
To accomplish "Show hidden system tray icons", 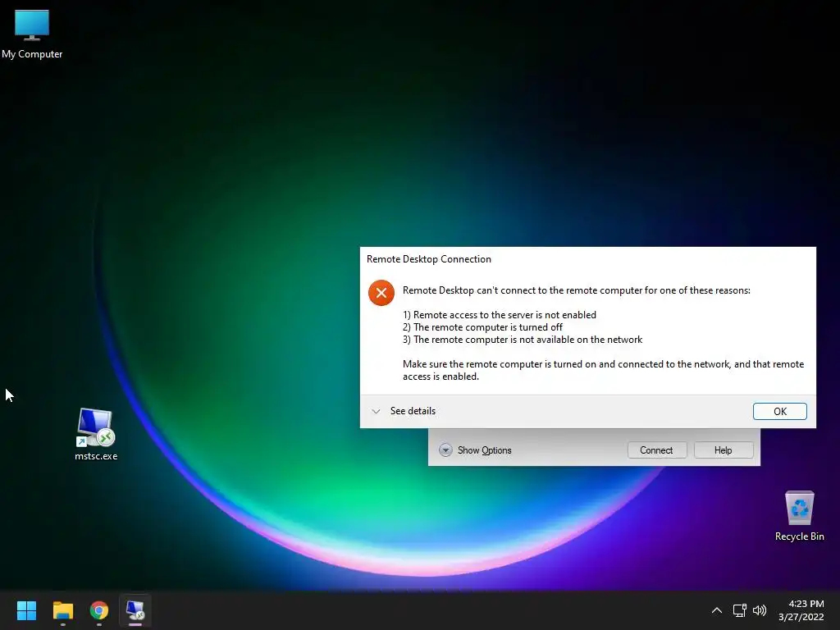I will tap(717, 610).
